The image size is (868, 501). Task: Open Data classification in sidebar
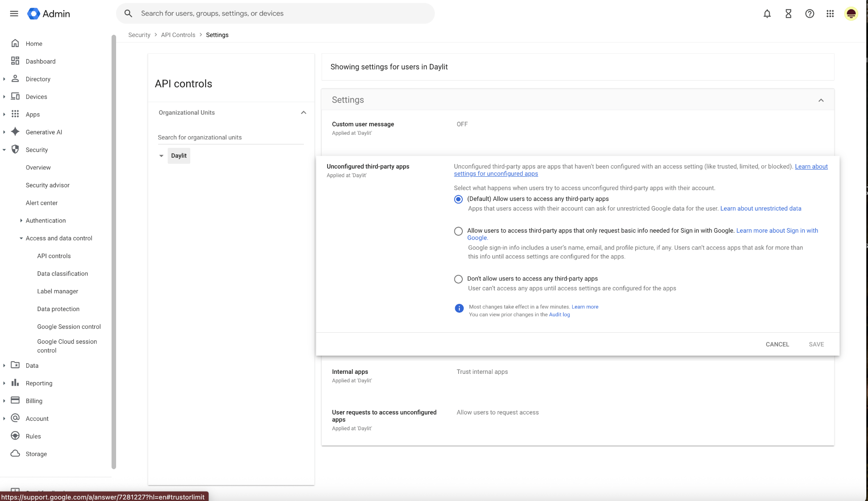point(62,274)
